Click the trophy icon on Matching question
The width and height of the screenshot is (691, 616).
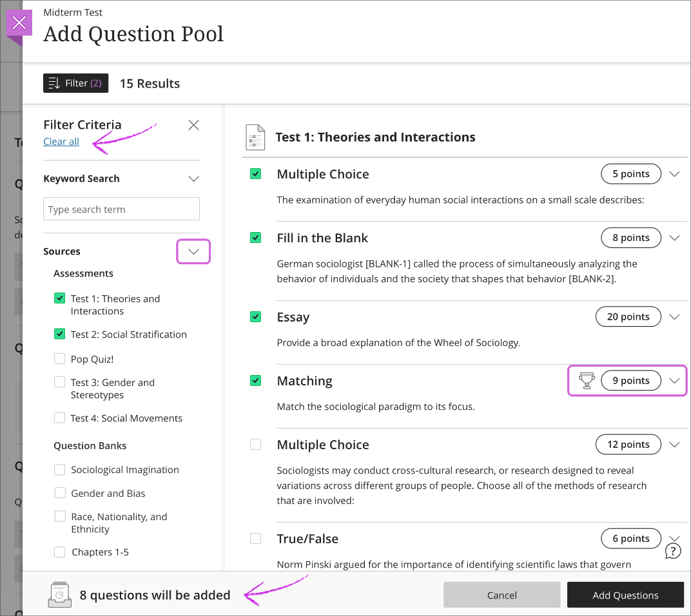586,381
